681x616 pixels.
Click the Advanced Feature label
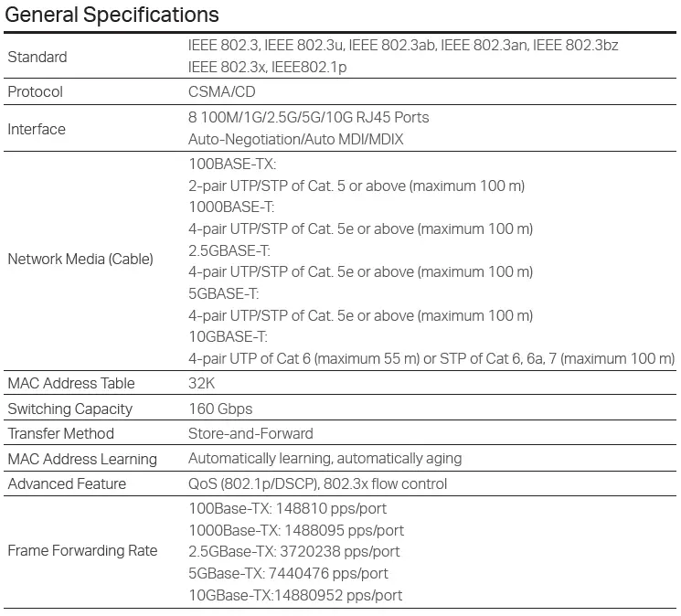click(x=67, y=483)
